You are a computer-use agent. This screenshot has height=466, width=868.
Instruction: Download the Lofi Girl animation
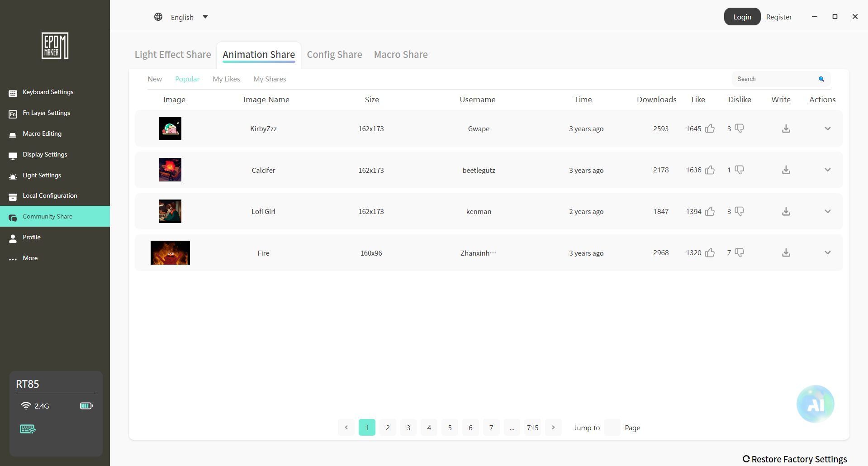(x=786, y=211)
